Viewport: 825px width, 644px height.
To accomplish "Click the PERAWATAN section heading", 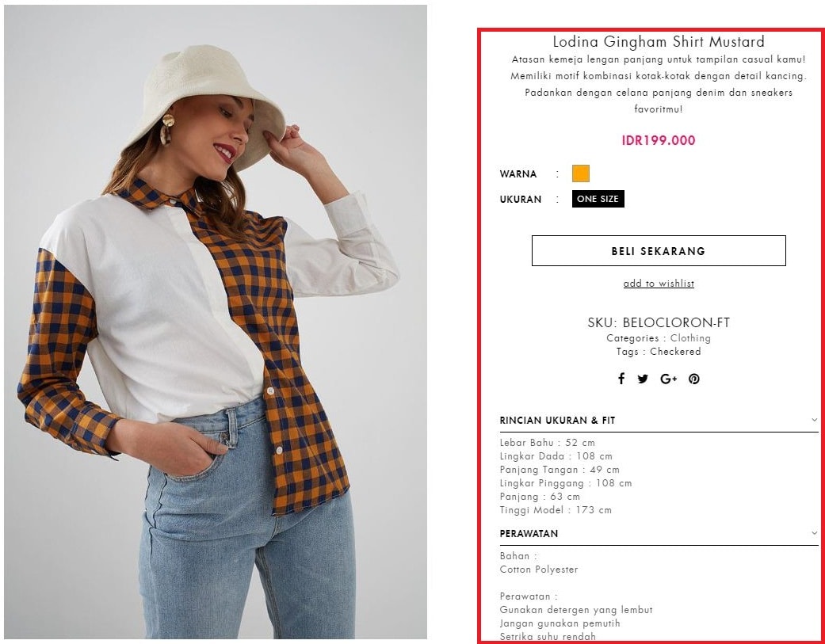I will tap(529, 534).
